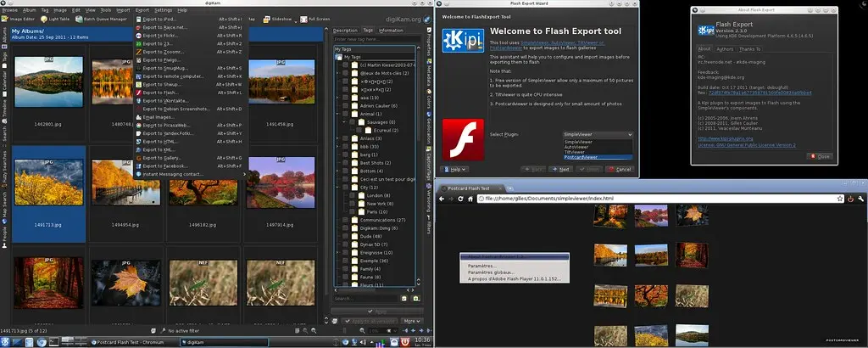
Task: Check the Animal tag checkbox
Action: 345,113
